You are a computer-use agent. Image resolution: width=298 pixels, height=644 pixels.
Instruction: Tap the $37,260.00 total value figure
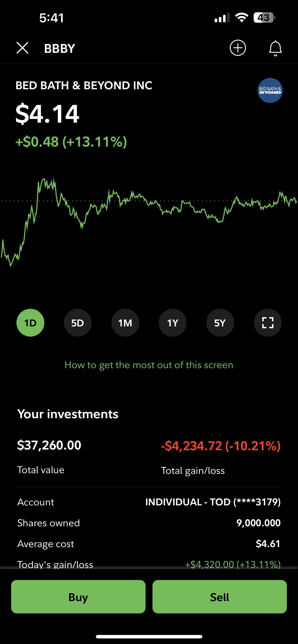[x=49, y=445]
